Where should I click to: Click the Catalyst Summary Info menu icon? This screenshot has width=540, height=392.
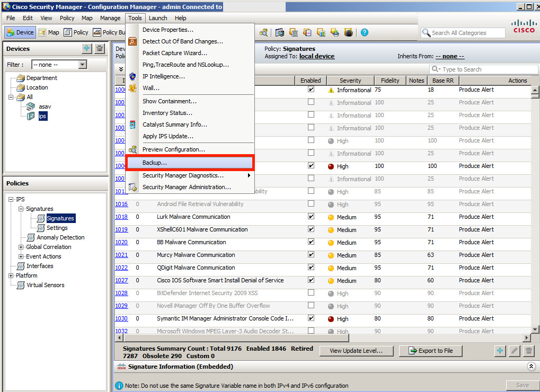point(132,124)
